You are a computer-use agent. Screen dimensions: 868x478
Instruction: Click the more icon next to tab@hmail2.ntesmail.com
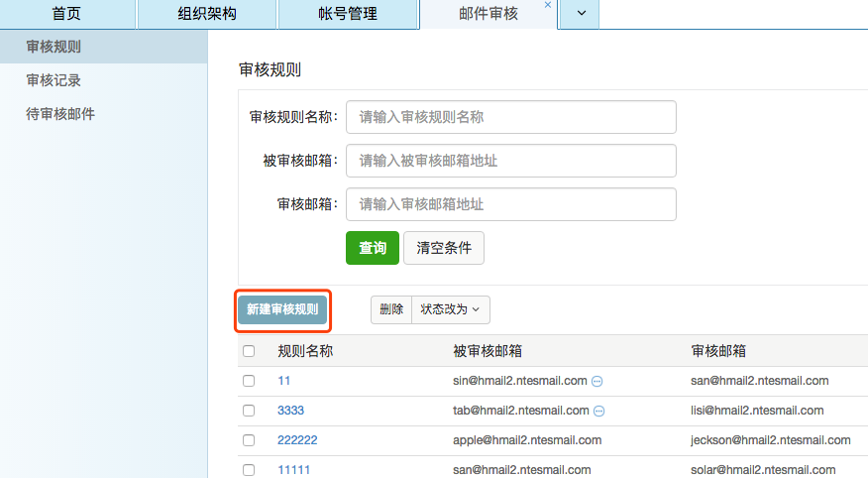tap(599, 411)
